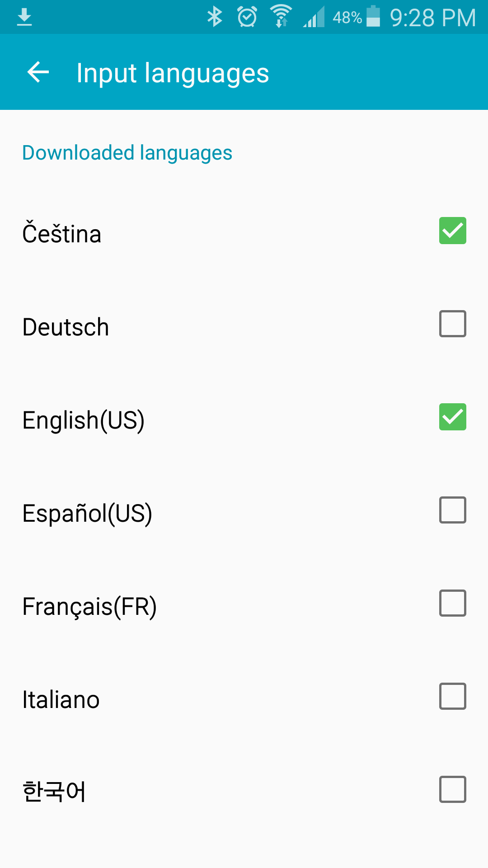The height and width of the screenshot is (868, 488).
Task: Tap the cellular signal strength icon
Action: [x=314, y=17]
